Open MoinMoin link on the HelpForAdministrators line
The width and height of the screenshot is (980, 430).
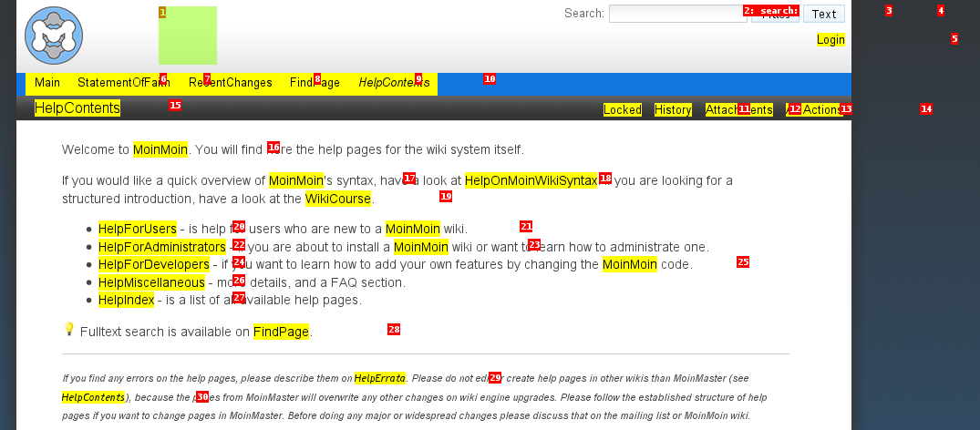click(x=421, y=247)
